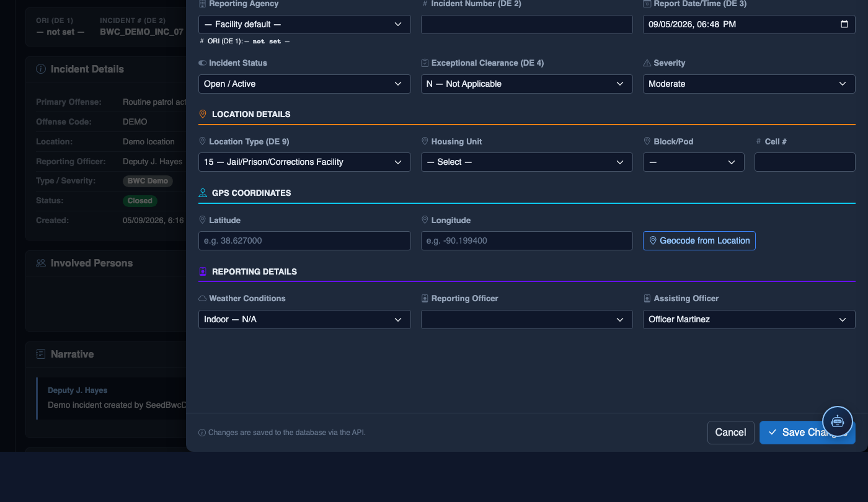
Task: Click the orange Location Details pin icon
Action: [x=202, y=114]
